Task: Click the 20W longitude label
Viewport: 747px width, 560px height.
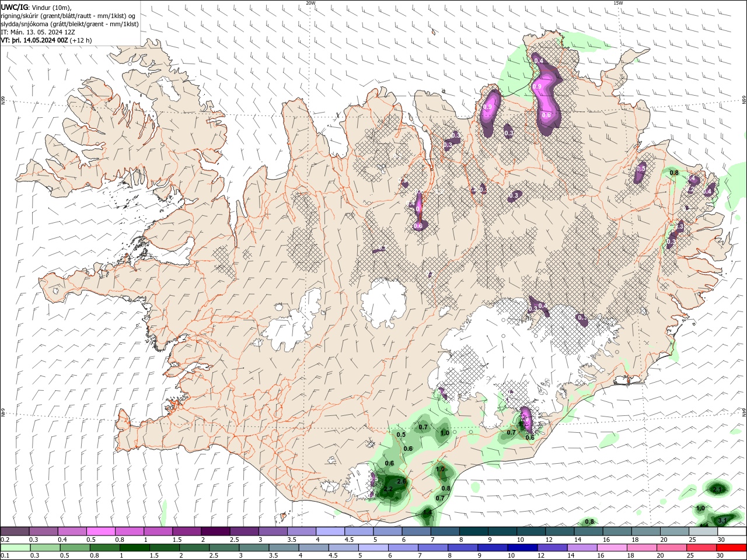Action: pyautogui.click(x=311, y=3)
